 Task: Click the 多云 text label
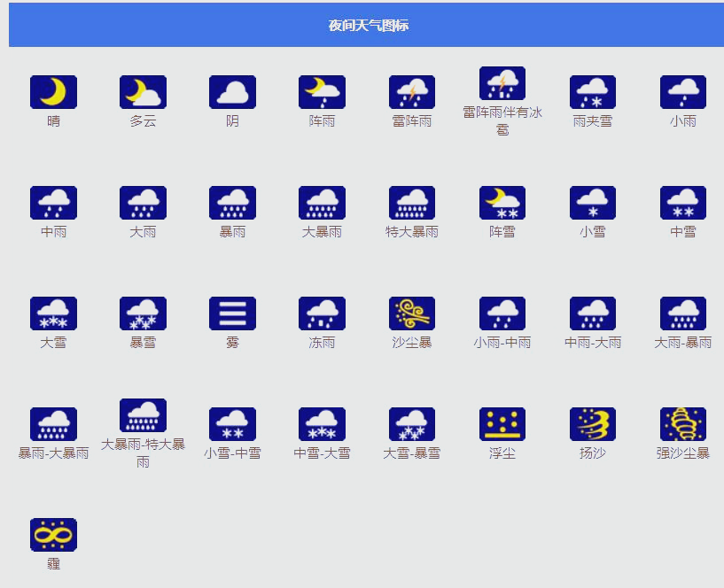(x=144, y=121)
